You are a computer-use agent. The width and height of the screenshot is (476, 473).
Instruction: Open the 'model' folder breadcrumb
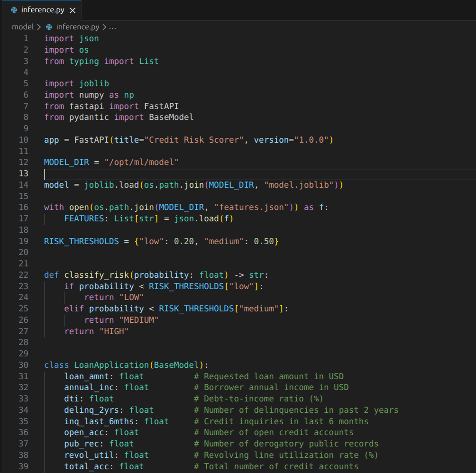click(23, 27)
